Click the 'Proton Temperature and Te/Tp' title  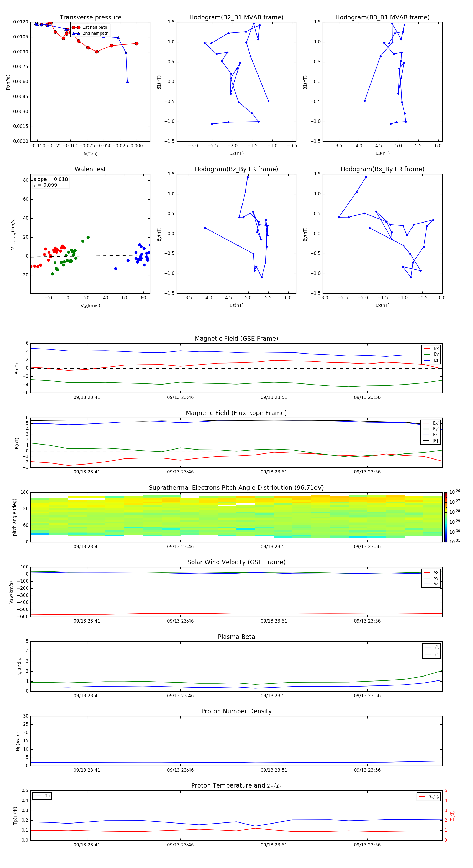pyautogui.click(x=236, y=785)
